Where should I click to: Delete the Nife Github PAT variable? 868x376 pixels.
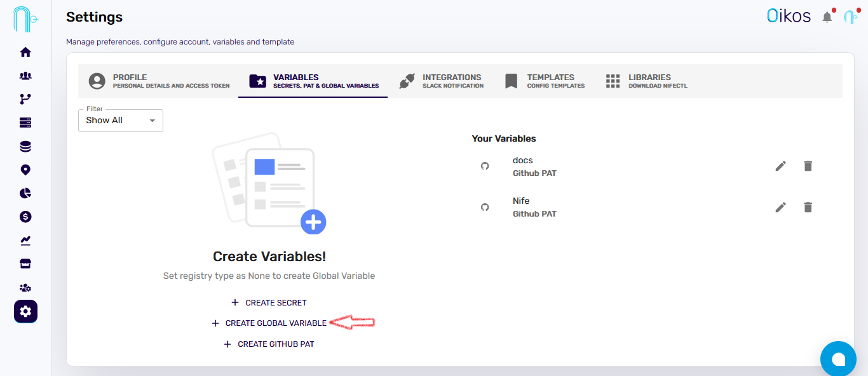(x=808, y=207)
